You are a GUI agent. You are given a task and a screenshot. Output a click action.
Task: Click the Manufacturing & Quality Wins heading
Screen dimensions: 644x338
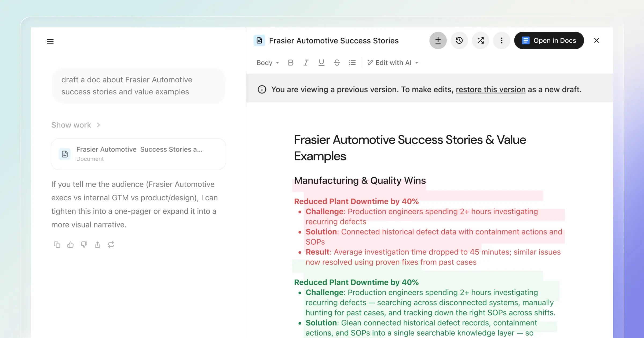[360, 181]
